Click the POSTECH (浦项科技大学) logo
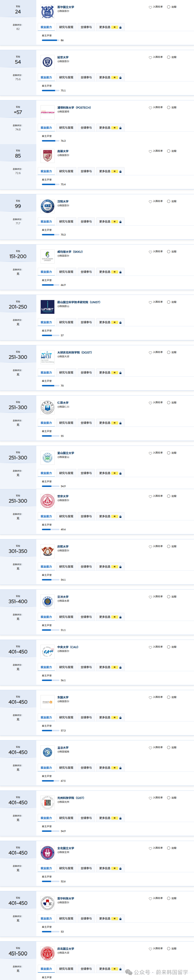This screenshot has width=194, height=980. (47, 112)
